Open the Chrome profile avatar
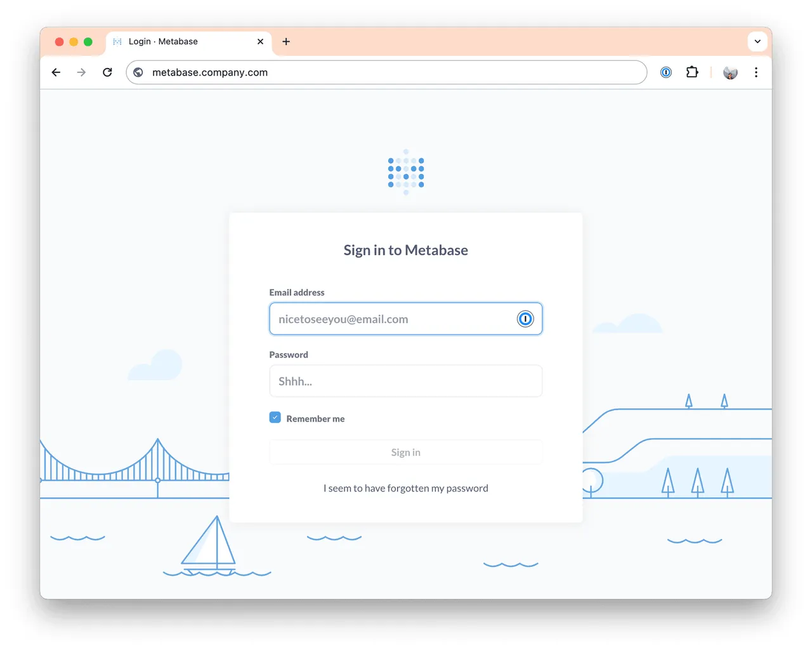The width and height of the screenshot is (812, 652). pos(730,72)
